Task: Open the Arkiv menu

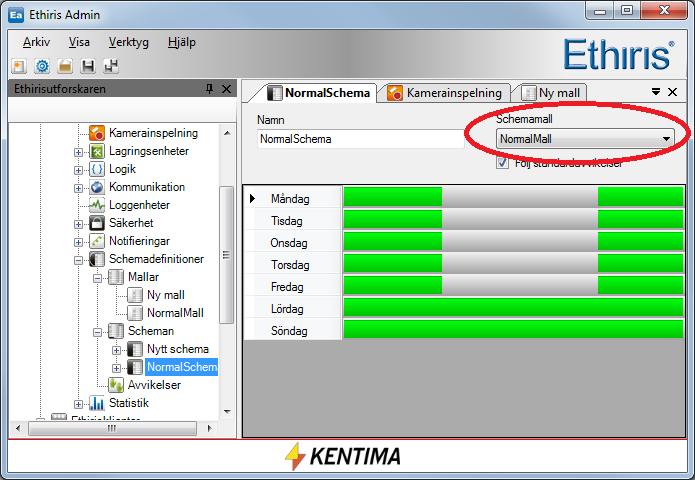Action: 36,42
